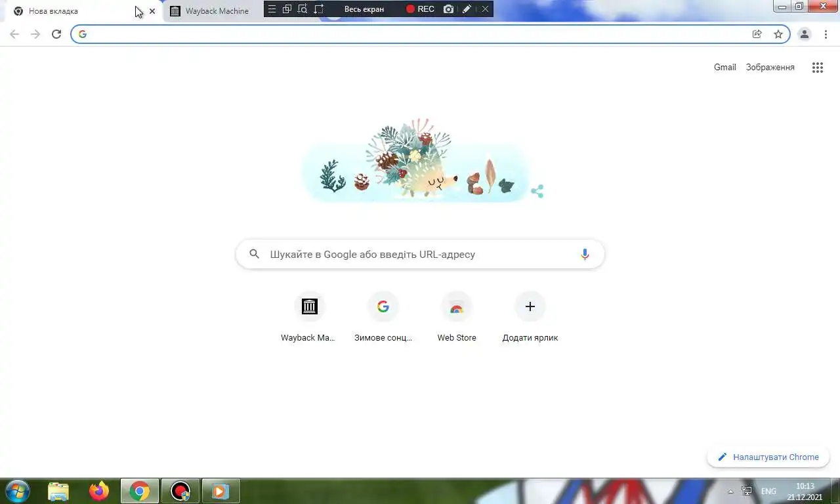The image size is (840, 504).
Task: Open the Chrome profile avatar menu
Action: tap(805, 34)
